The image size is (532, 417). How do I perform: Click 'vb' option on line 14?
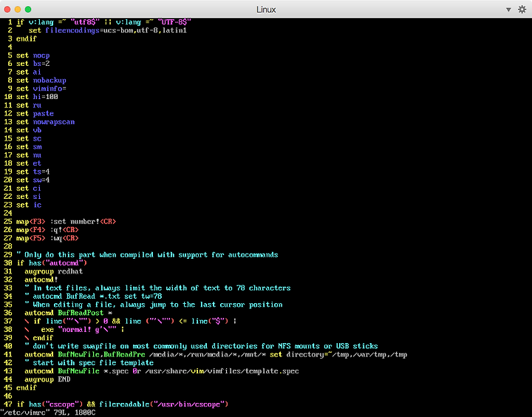pyautogui.click(x=37, y=130)
